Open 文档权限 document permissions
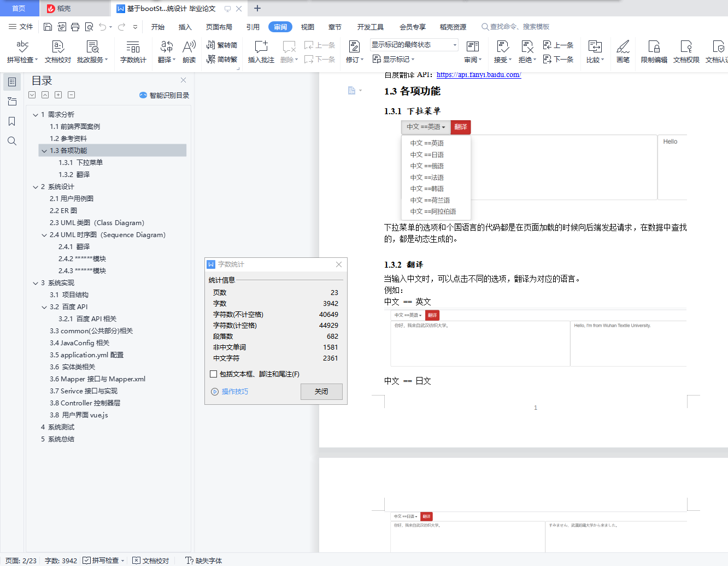 (x=686, y=51)
